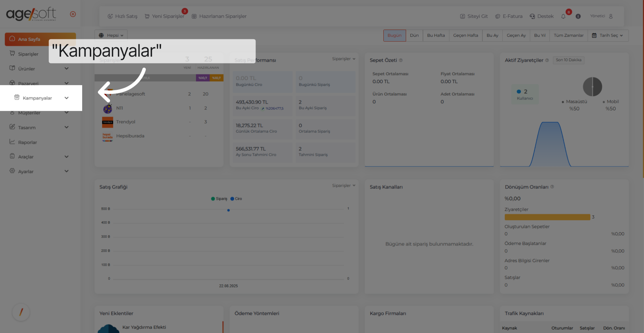Viewport: 644px width, 333px height.
Task: Click the Sepet Özeti help icon
Action: 400,60
